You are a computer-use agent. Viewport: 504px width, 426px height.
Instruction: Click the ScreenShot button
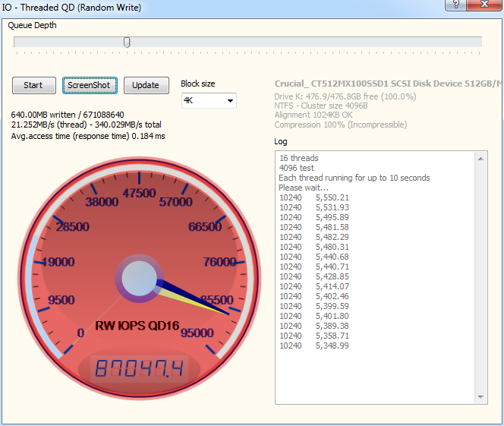pyautogui.click(x=89, y=85)
